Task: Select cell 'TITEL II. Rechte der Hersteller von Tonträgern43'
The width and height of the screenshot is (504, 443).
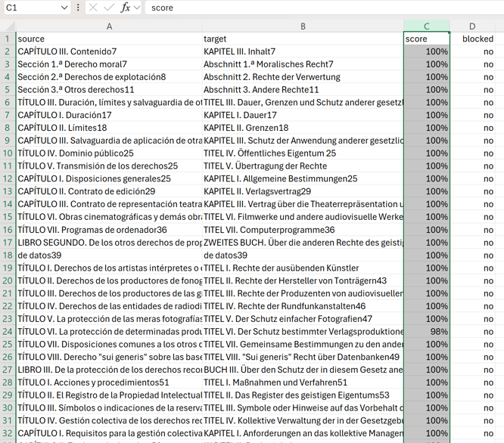Action: [303, 281]
